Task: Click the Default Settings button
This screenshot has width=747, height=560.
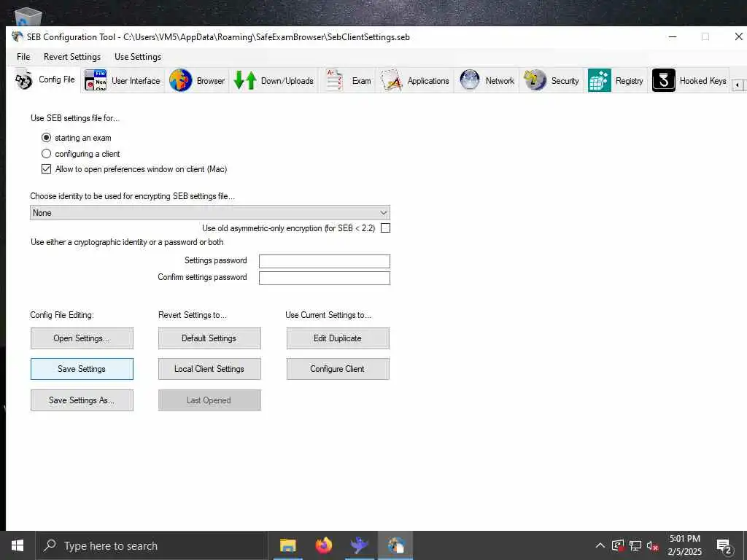Action: (209, 338)
